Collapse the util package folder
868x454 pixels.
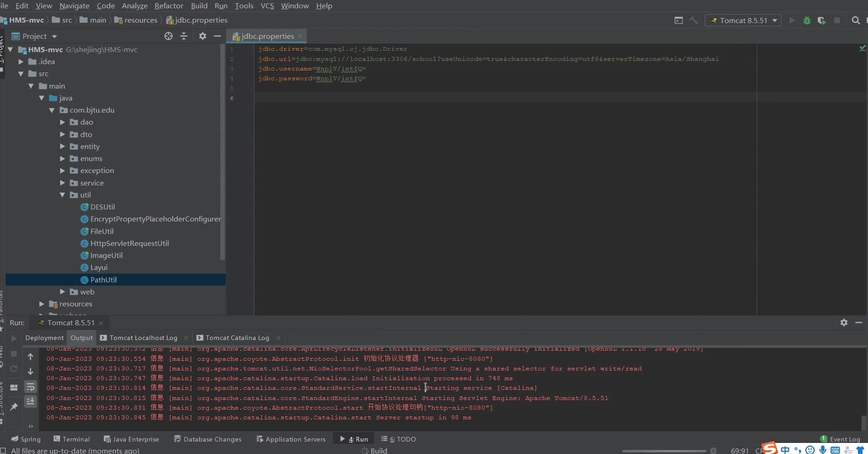(x=62, y=195)
